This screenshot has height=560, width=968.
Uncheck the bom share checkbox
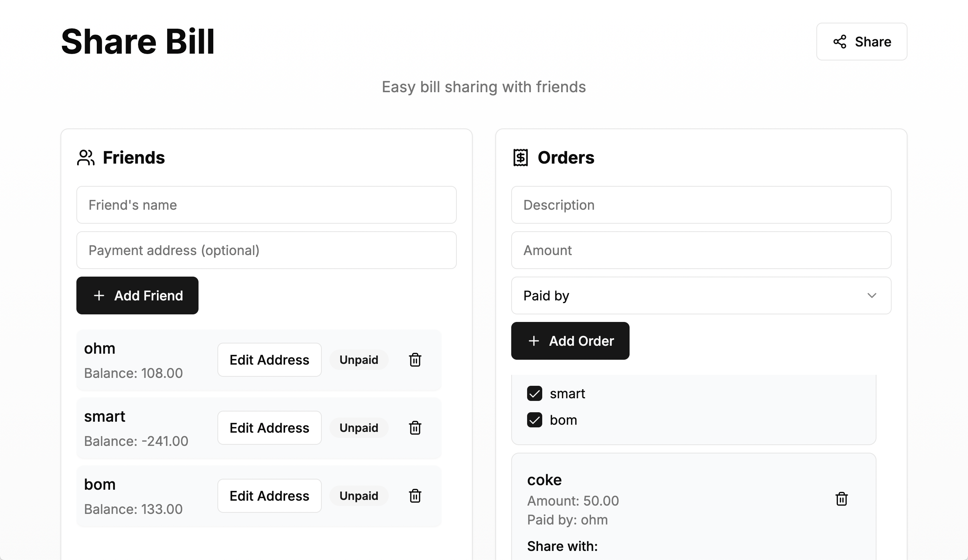534,420
